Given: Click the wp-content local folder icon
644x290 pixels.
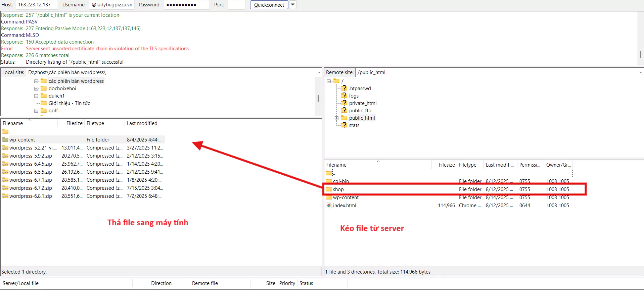Looking at the screenshot, I should click(x=5, y=139).
